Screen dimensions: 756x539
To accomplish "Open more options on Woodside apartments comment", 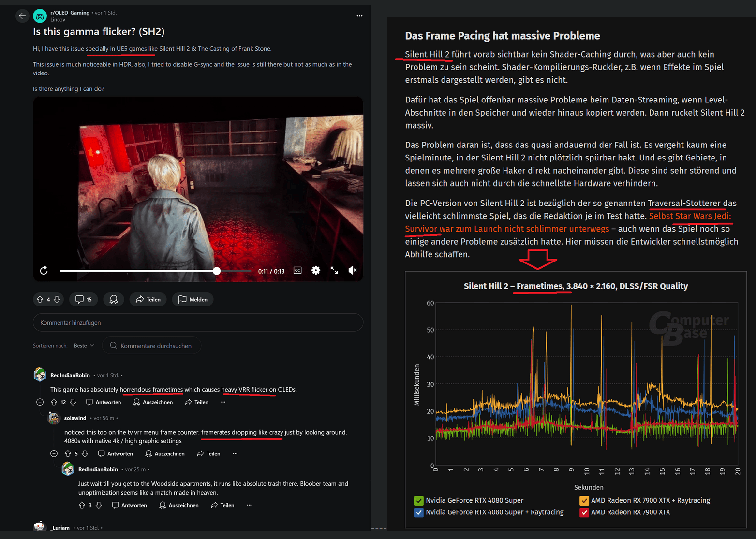I will coord(249,505).
